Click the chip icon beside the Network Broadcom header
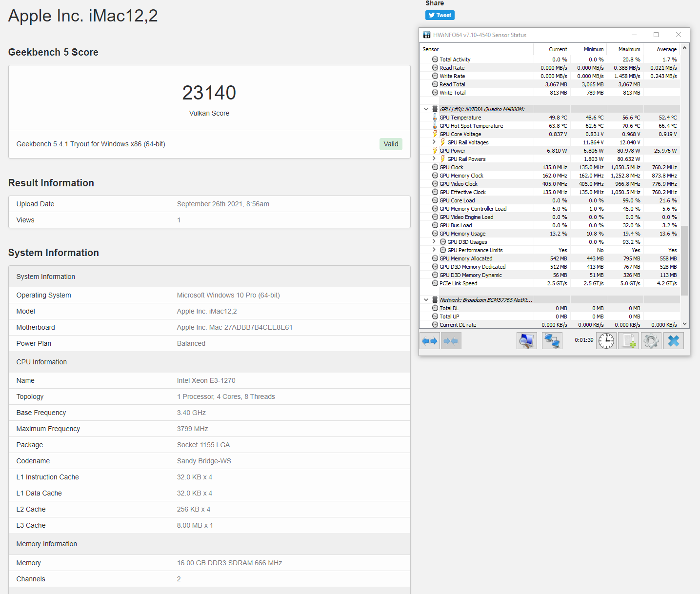700x594 pixels. click(x=435, y=300)
